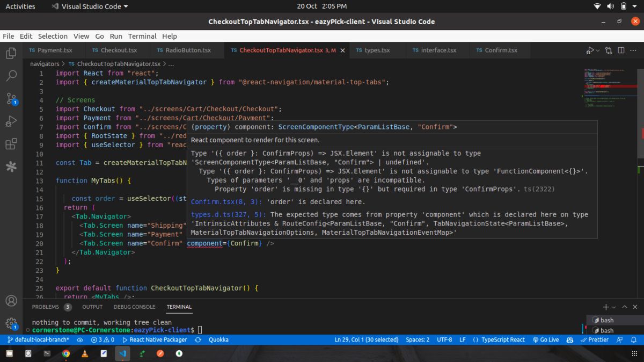Click the navigators breadcrumb segment
This screenshot has width=644, height=362.
coord(45,63)
